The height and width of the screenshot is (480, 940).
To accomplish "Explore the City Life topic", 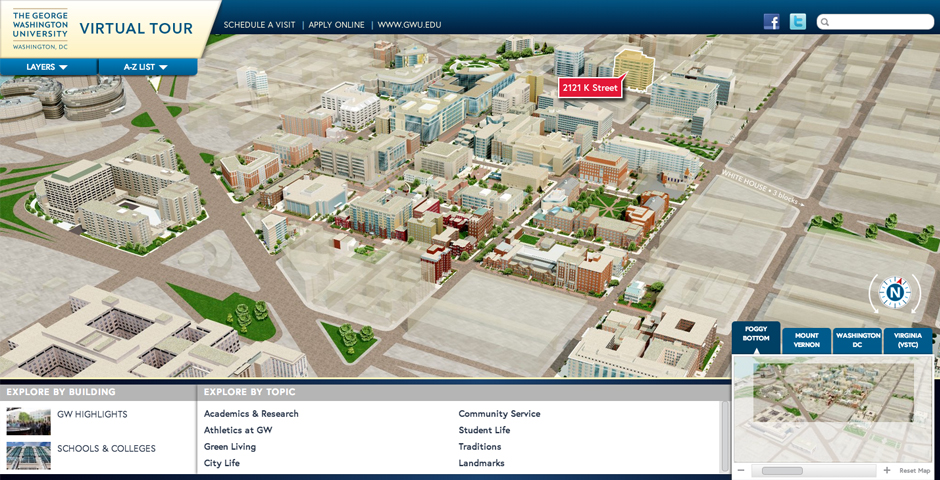I will point(222,463).
